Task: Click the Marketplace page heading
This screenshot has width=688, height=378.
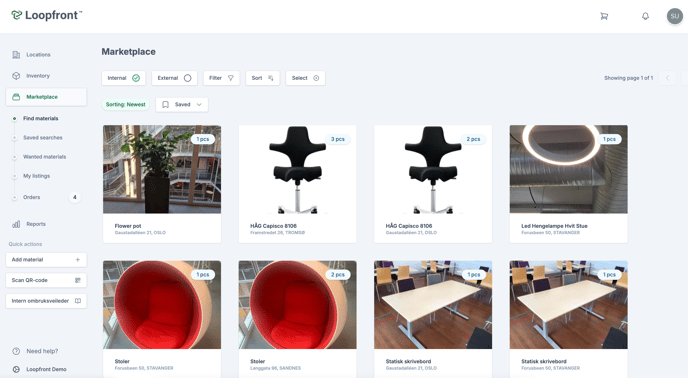Action: [129, 52]
